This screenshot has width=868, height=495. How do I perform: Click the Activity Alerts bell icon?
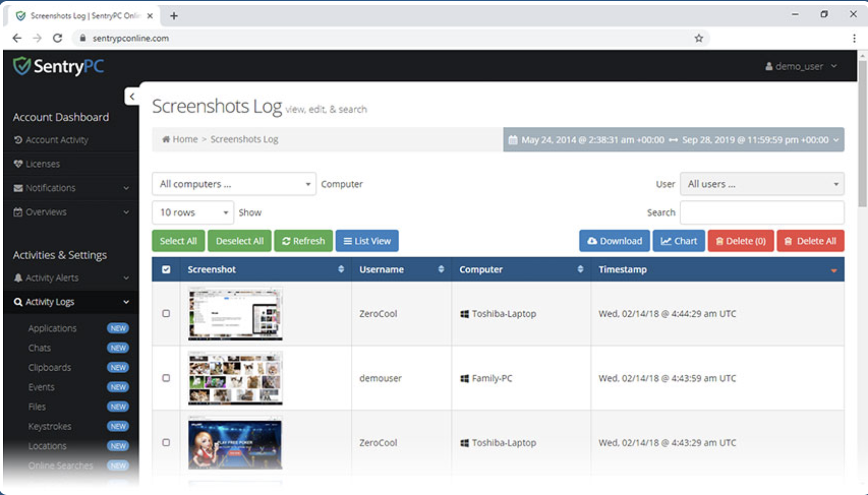point(17,278)
